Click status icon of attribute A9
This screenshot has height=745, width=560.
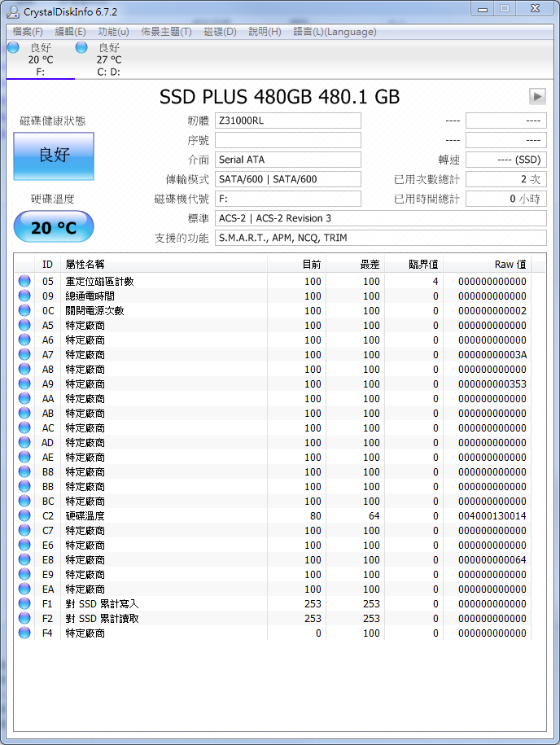[24, 384]
